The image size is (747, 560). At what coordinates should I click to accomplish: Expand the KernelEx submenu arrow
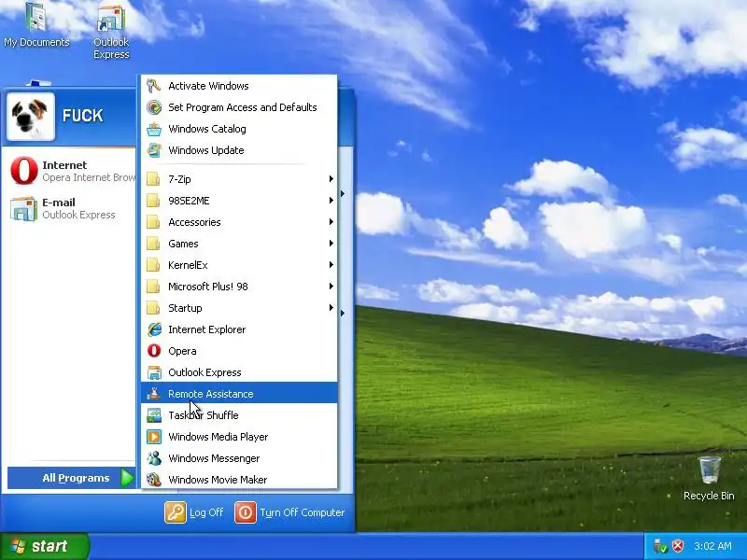(x=331, y=265)
